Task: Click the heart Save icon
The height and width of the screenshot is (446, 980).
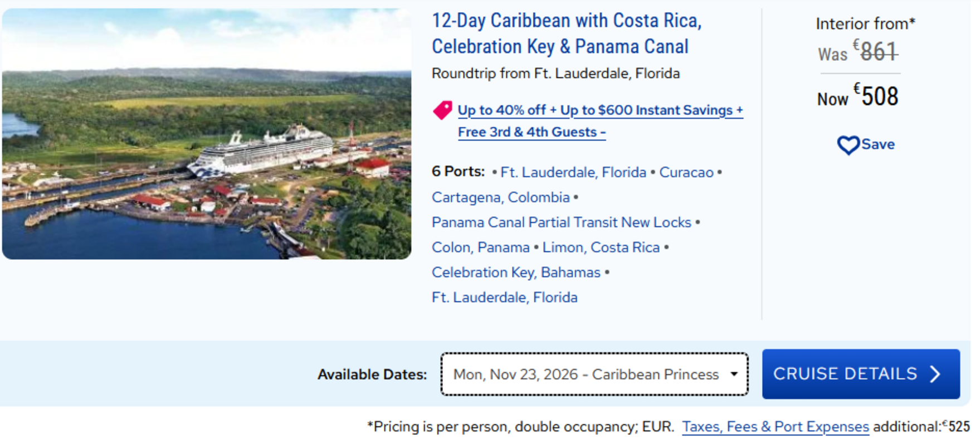Action: [x=848, y=145]
